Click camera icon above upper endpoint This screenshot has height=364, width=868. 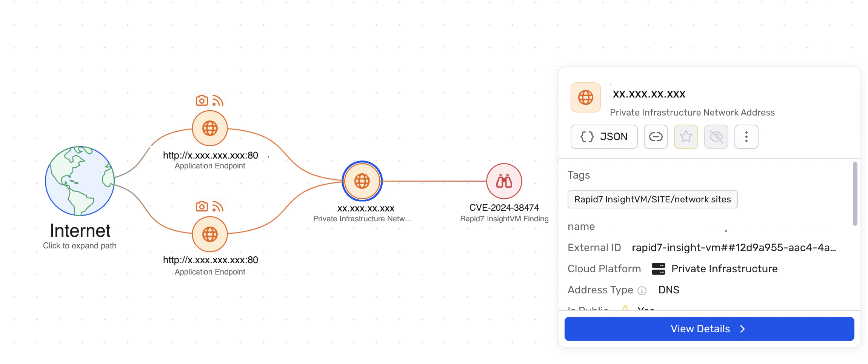coord(202,100)
